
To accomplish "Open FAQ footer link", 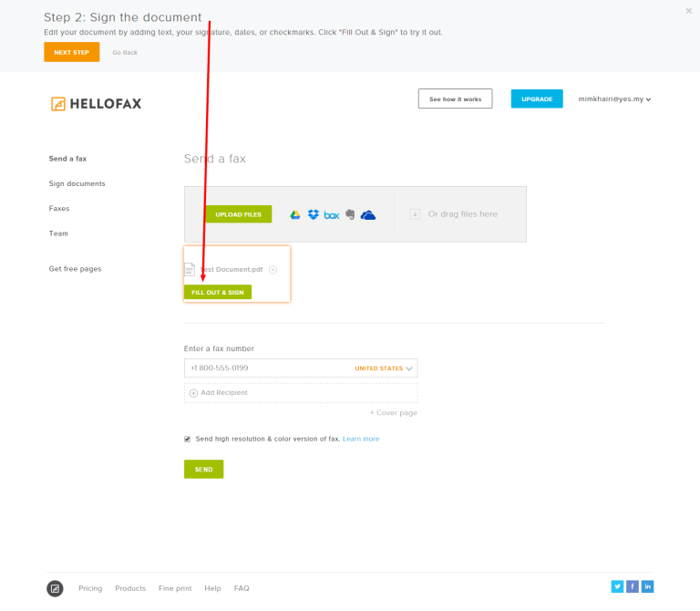I will 242,588.
